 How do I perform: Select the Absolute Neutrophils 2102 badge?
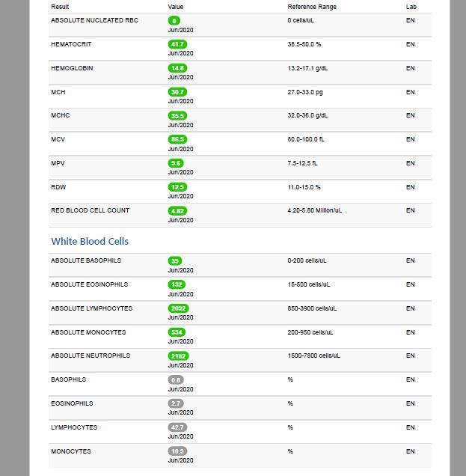(x=178, y=356)
